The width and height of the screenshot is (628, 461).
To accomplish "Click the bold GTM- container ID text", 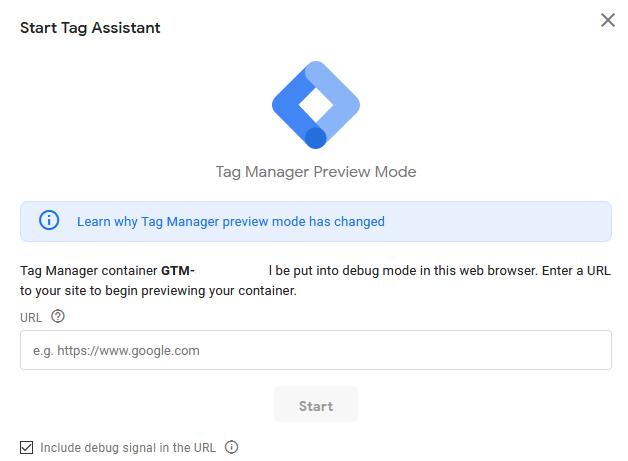I will 178,271.
